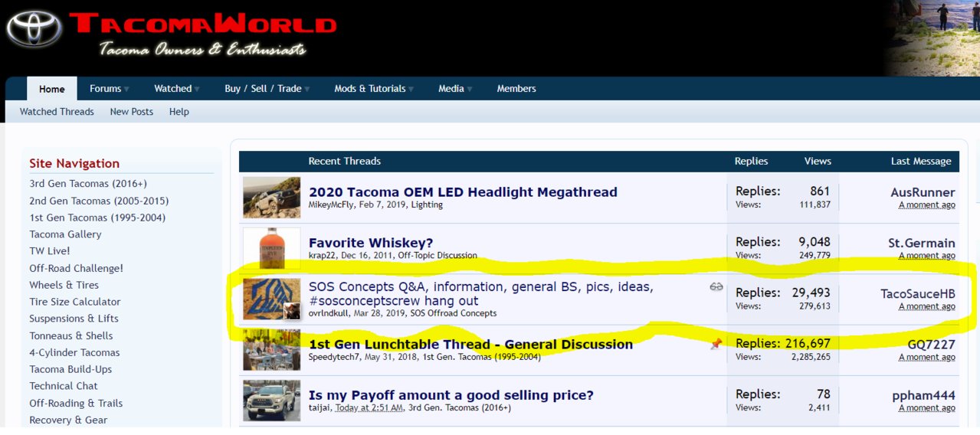Open Tacoma Gallery sidebar link
This screenshot has width=980, height=435.
(x=65, y=234)
